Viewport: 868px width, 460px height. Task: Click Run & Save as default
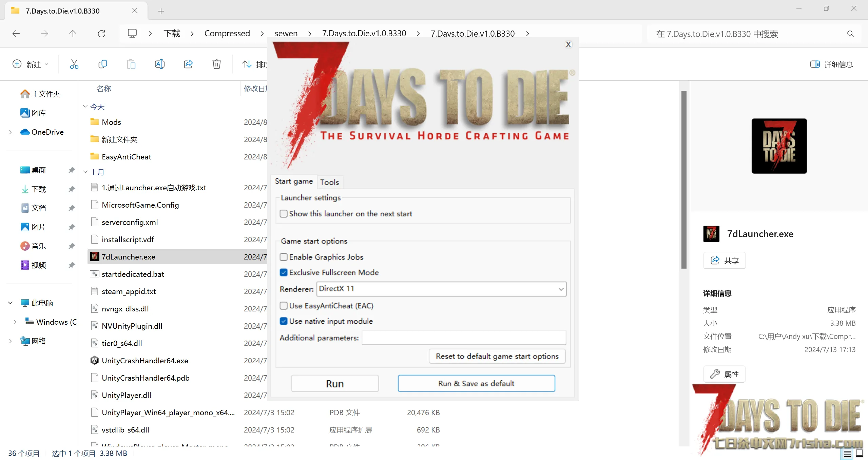(x=476, y=384)
